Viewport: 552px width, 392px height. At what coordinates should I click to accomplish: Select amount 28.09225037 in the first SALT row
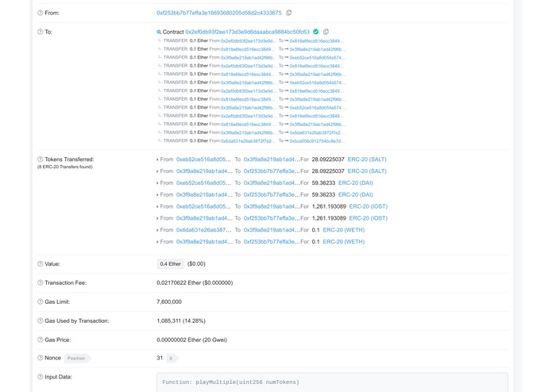328,159
